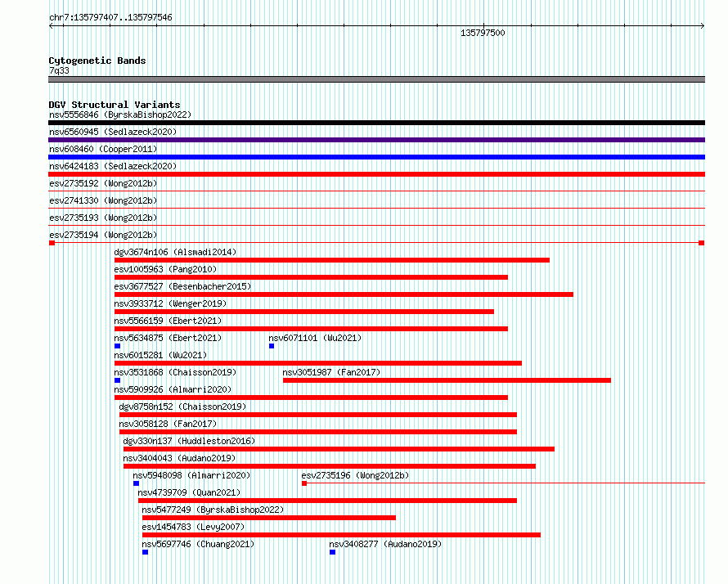Open dgv8758n152 (Chaisson2019) label
The height and width of the screenshot is (584, 728).
[182, 407]
